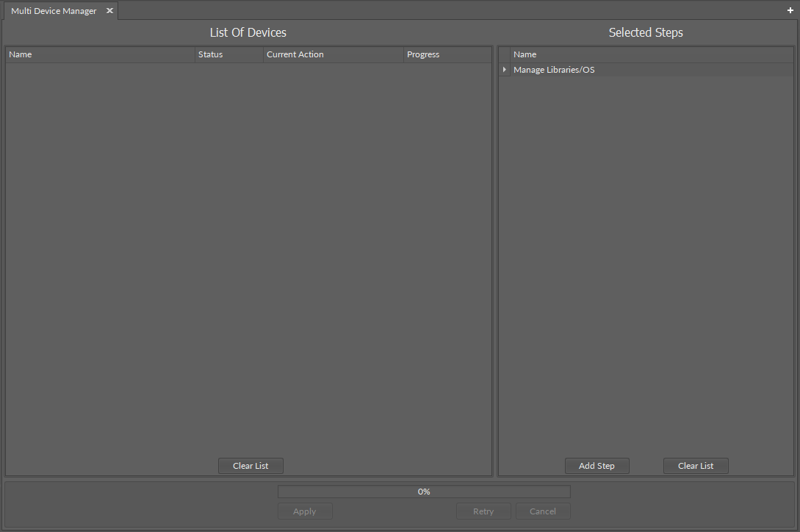Click the 0% progress bar
The image size is (800, 532).
(x=424, y=491)
